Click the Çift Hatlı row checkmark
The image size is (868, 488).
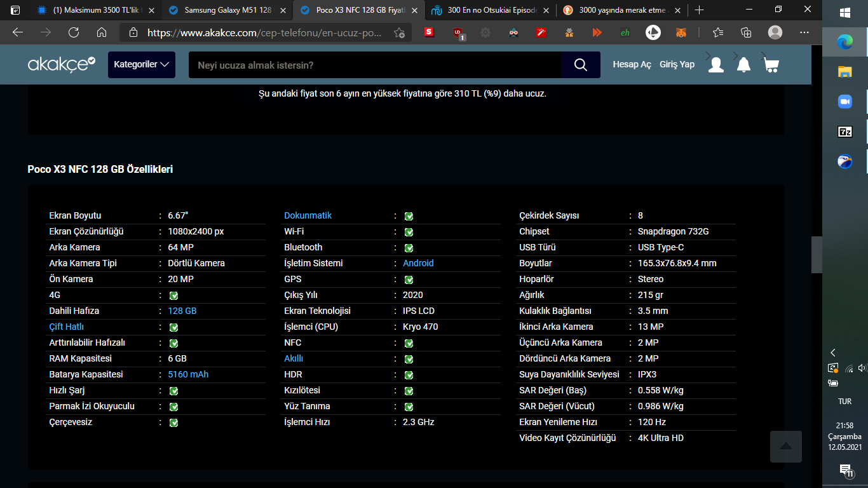coord(173,327)
